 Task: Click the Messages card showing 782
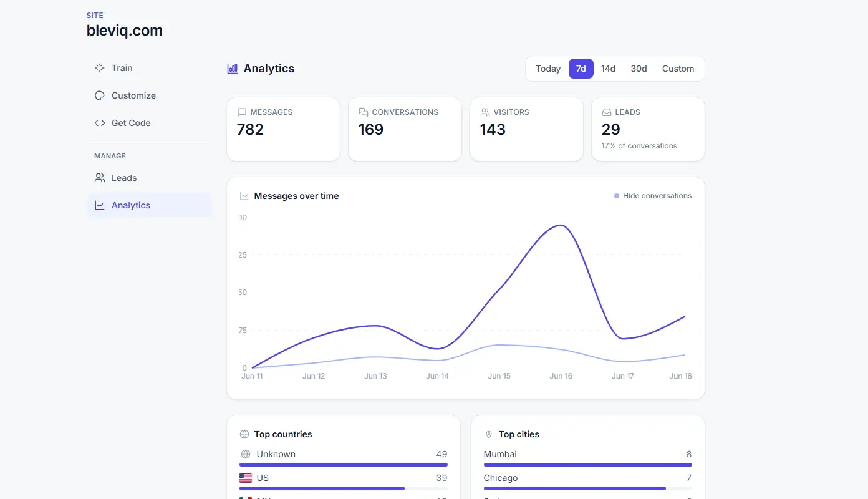(x=283, y=129)
